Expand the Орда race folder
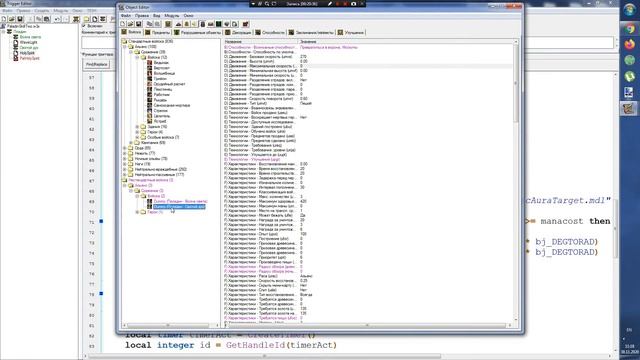 click(125, 148)
